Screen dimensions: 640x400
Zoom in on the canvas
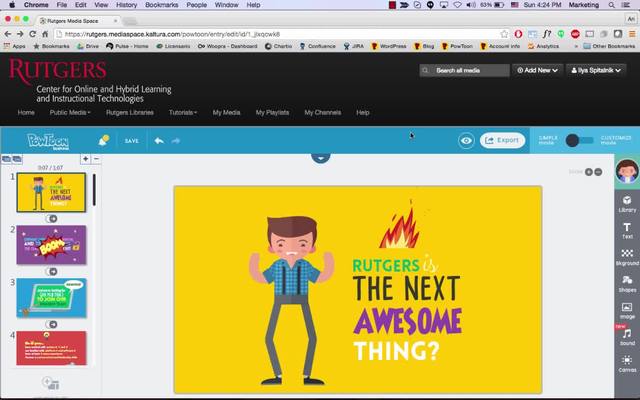589,172
